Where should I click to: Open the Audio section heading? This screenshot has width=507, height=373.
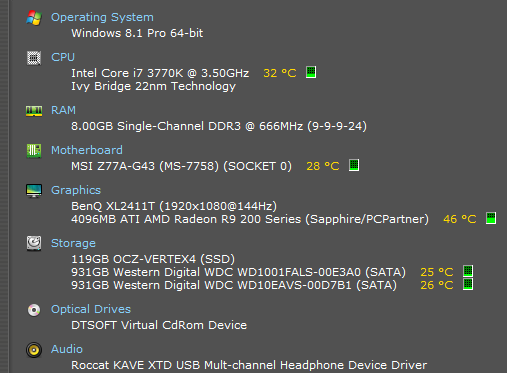click(x=67, y=349)
